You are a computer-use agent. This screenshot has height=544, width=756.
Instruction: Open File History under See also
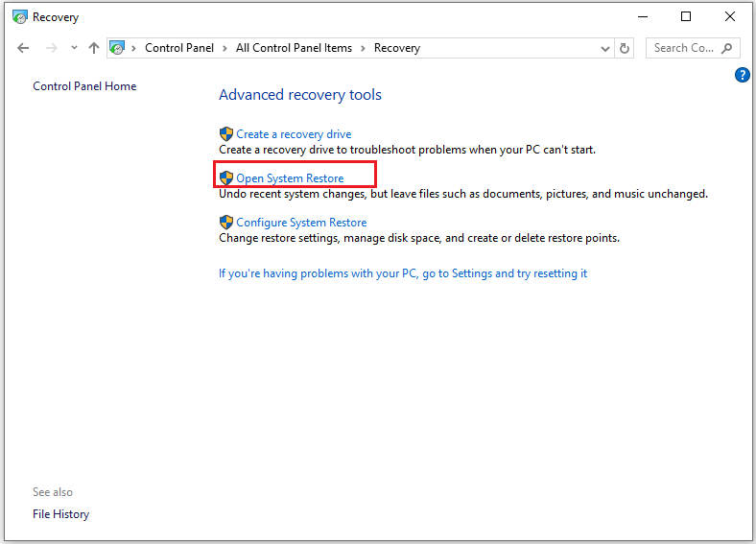pos(60,514)
